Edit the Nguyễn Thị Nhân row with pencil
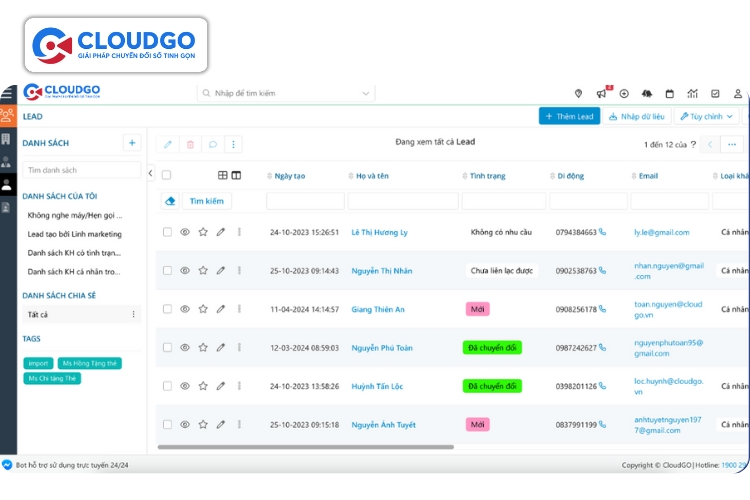The height and width of the screenshot is (500, 750). point(221,270)
